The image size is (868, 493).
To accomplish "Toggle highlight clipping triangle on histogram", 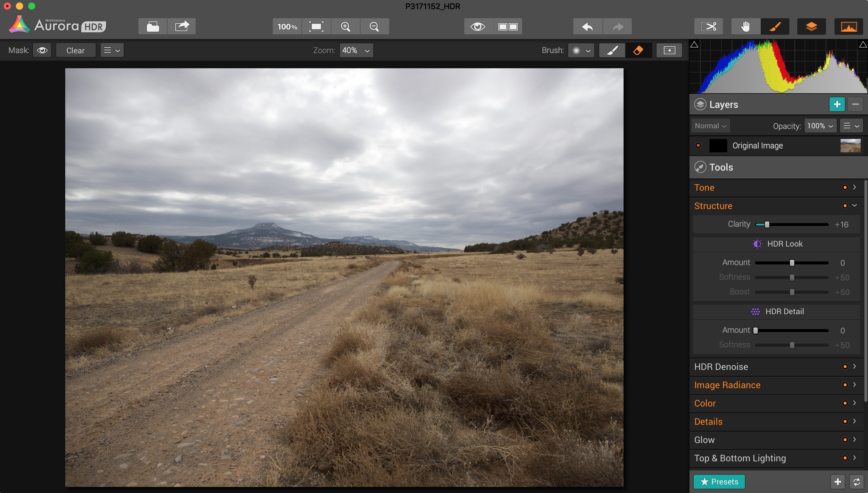I will click(863, 44).
